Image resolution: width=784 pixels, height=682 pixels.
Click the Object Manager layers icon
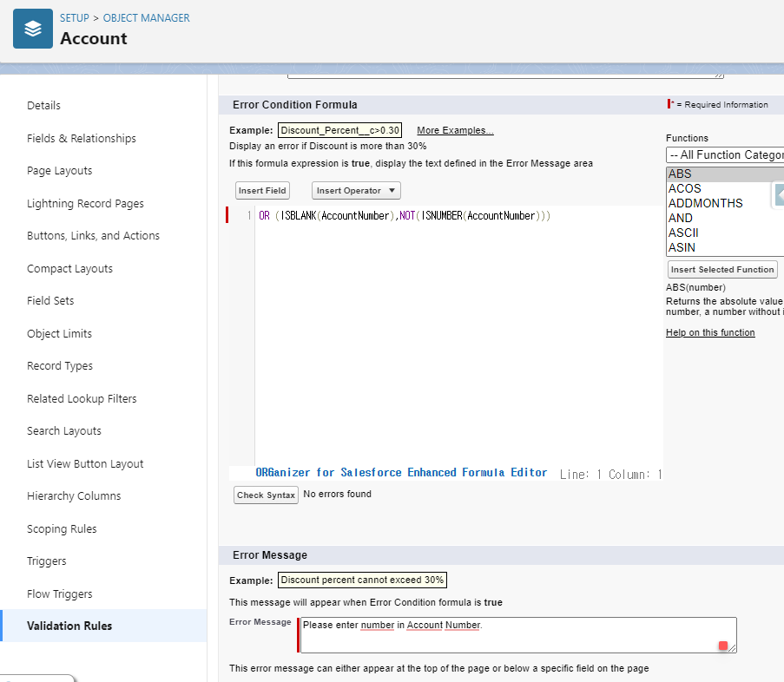click(32, 29)
